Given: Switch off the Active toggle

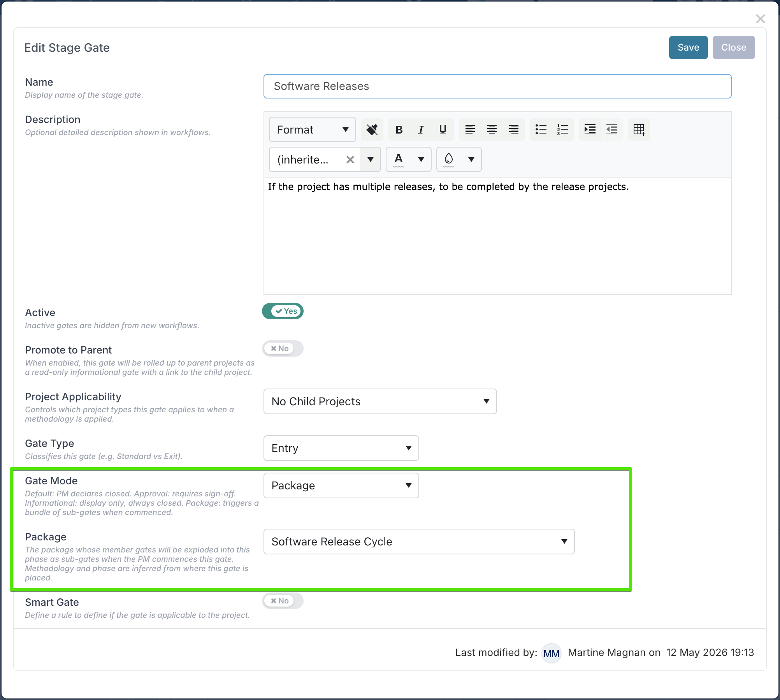Looking at the screenshot, I should 283,311.
